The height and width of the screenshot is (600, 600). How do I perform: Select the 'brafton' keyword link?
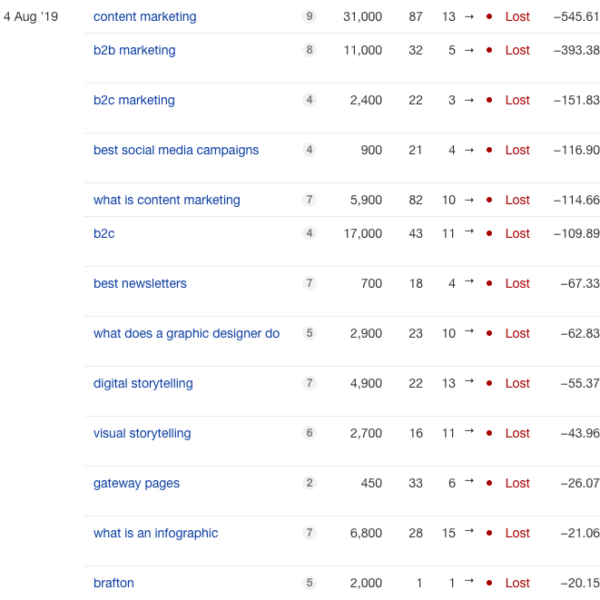(x=113, y=583)
